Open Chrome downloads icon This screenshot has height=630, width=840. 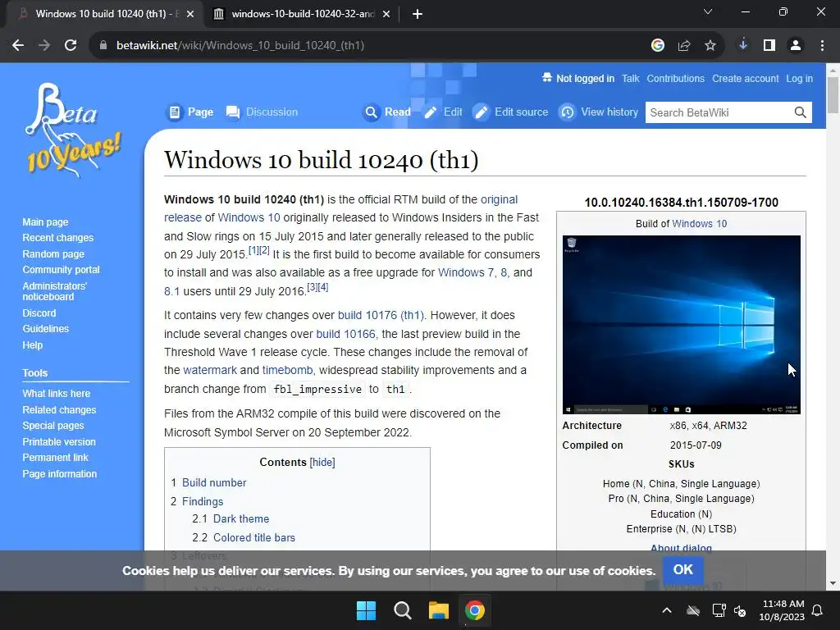(x=743, y=46)
